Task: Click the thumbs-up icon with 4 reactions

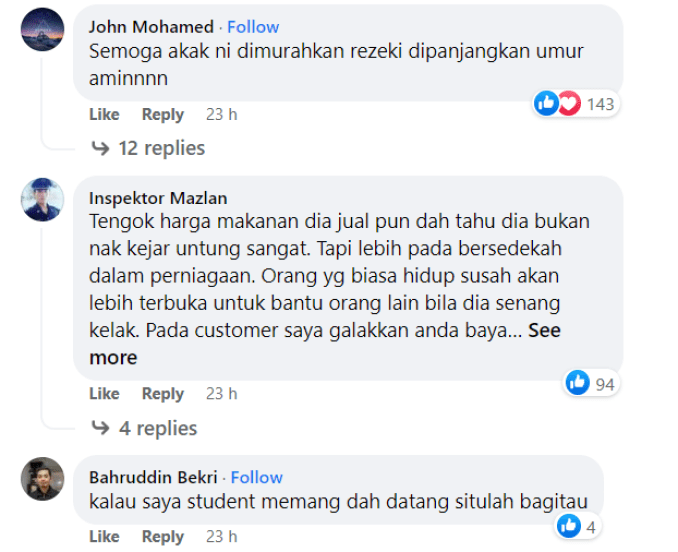Action: 569,526
